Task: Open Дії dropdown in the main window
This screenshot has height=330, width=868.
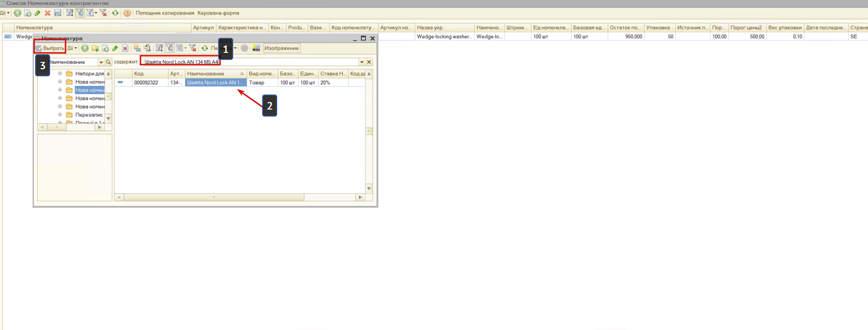Action: pyautogui.click(x=5, y=13)
